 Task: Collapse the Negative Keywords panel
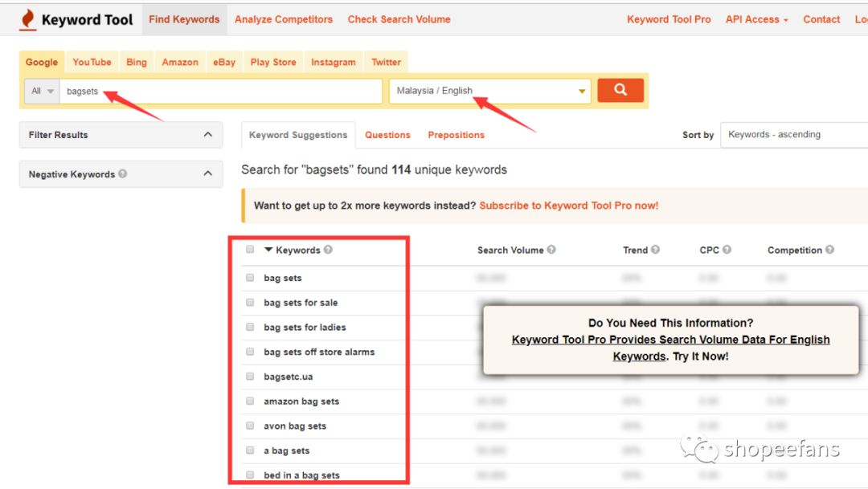pyautogui.click(x=207, y=173)
